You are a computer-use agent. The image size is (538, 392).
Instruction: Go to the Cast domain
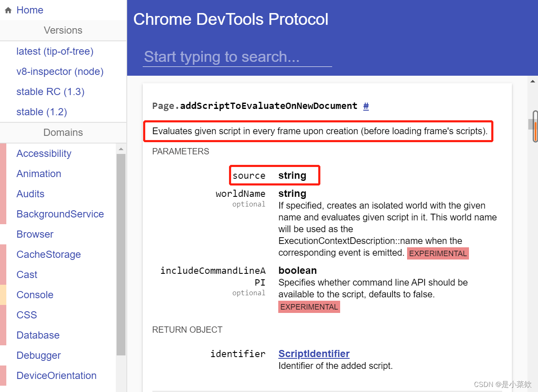point(27,275)
